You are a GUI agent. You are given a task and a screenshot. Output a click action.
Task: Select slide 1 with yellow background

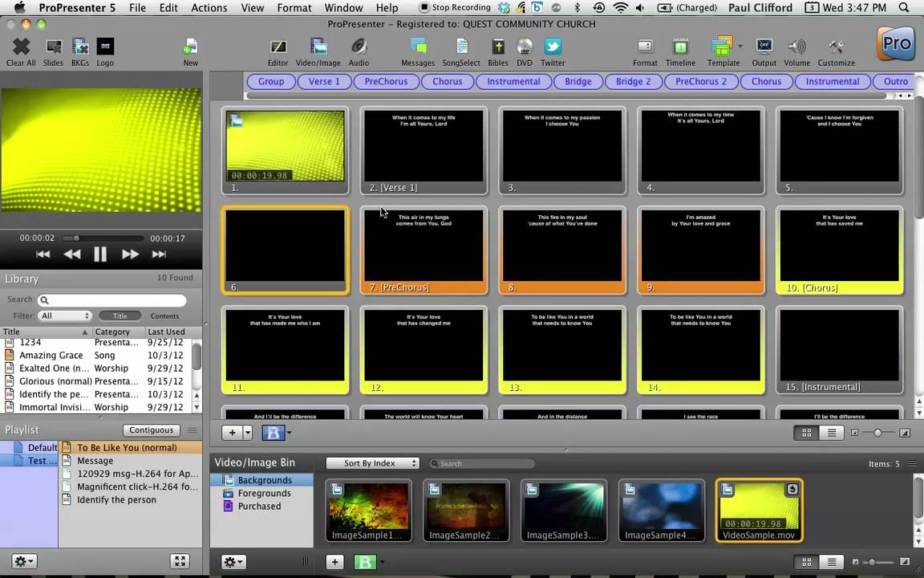click(x=286, y=150)
